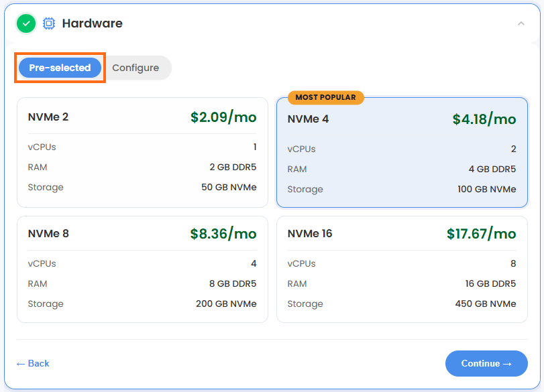The height and width of the screenshot is (392, 544).
Task: Click the $8.36/mo price
Action: [x=223, y=234]
